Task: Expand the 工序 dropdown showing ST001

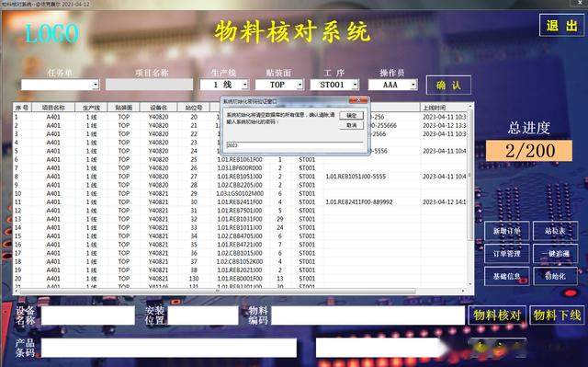Action: click(355, 85)
